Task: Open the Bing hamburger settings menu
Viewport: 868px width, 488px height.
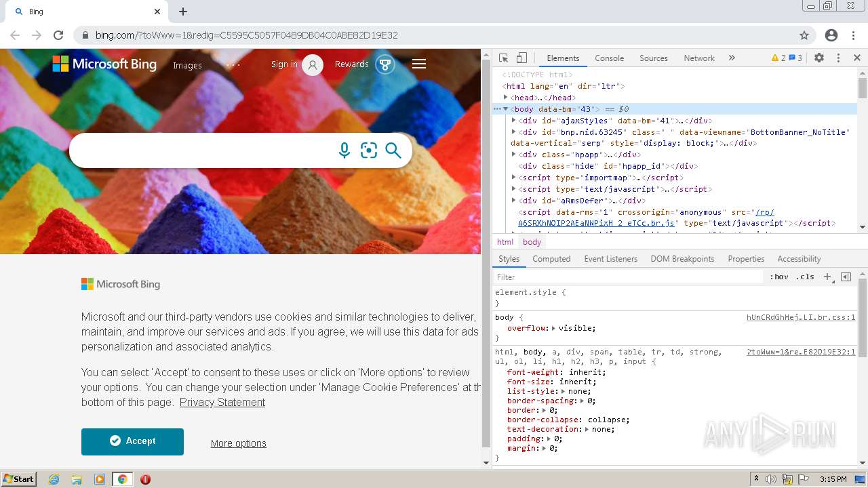Action: tap(419, 64)
